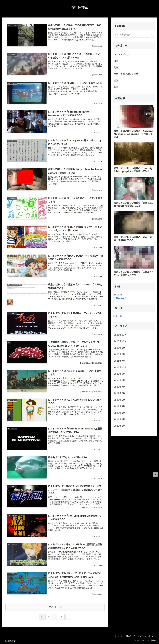Open the ゴゴラ(Gogola) article title
The height and width of the screenshot is (644, 159).
click(x=75, y=373)
